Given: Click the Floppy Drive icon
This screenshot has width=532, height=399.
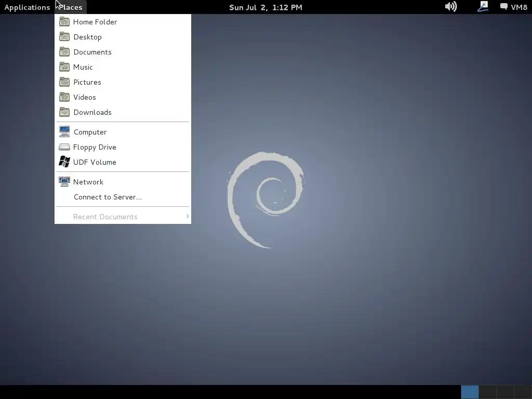Looking at the screenshot, I should [x=64, y=147].
